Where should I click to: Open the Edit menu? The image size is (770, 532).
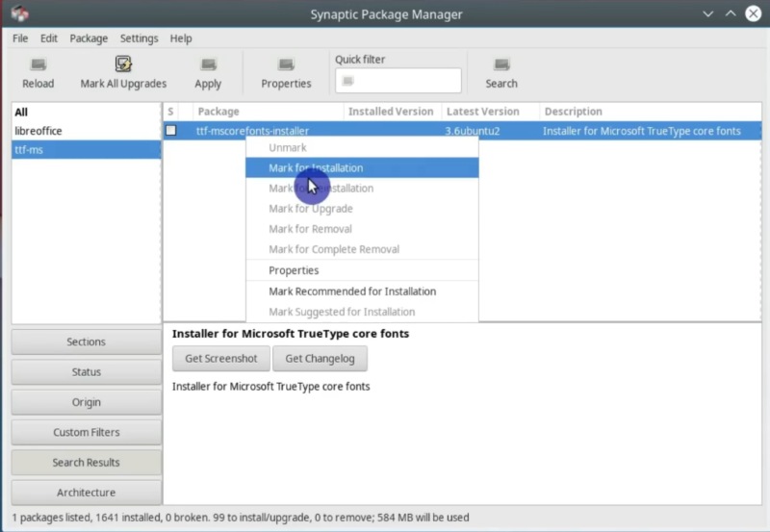coord(49,38)
